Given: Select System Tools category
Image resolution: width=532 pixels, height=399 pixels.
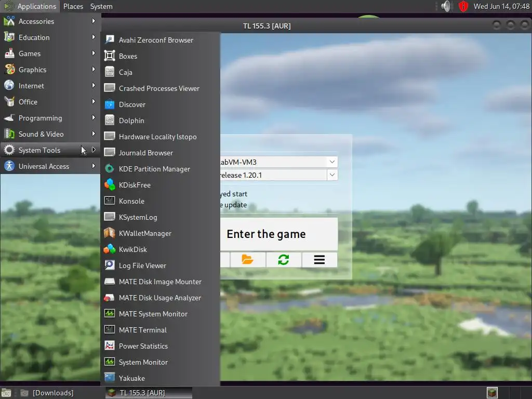Looking at the screenshot, I should point(50,150).
